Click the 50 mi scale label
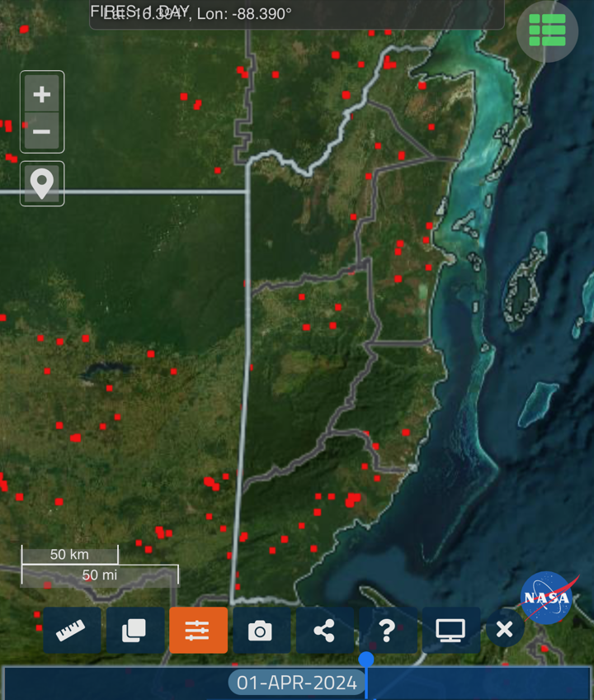The width and height of the screenshot is (594, 700). 100,575
